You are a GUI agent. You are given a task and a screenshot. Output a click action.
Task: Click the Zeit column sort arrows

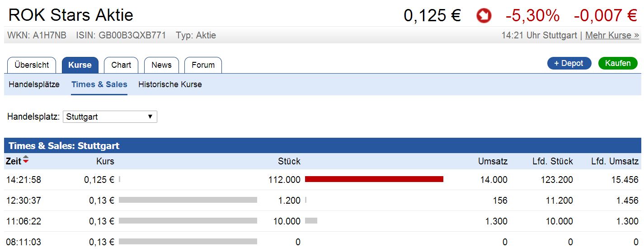[26, 161]
